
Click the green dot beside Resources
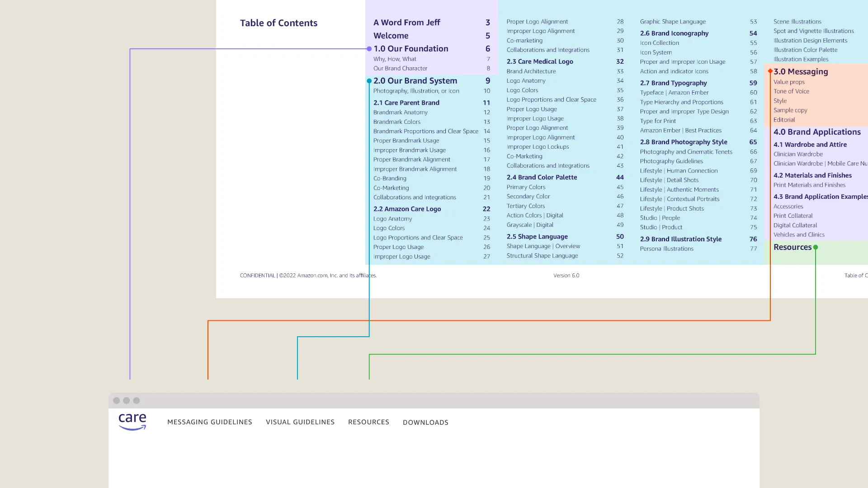coord(816,247)
